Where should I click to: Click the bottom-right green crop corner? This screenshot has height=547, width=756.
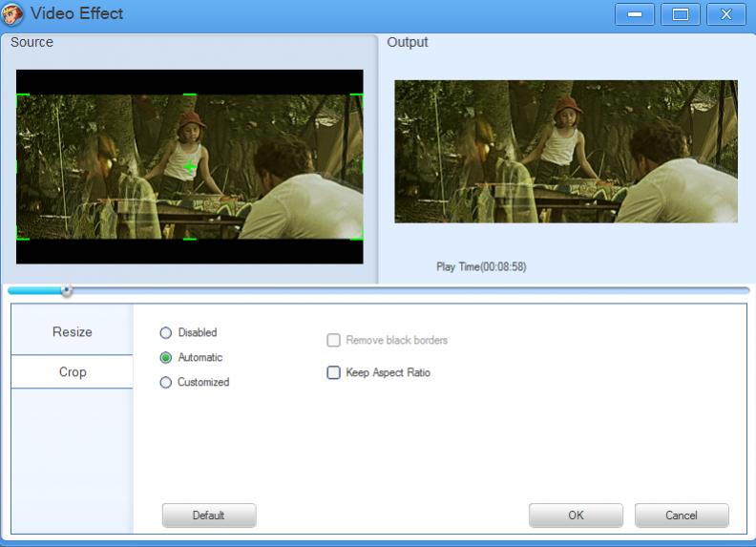357,234
